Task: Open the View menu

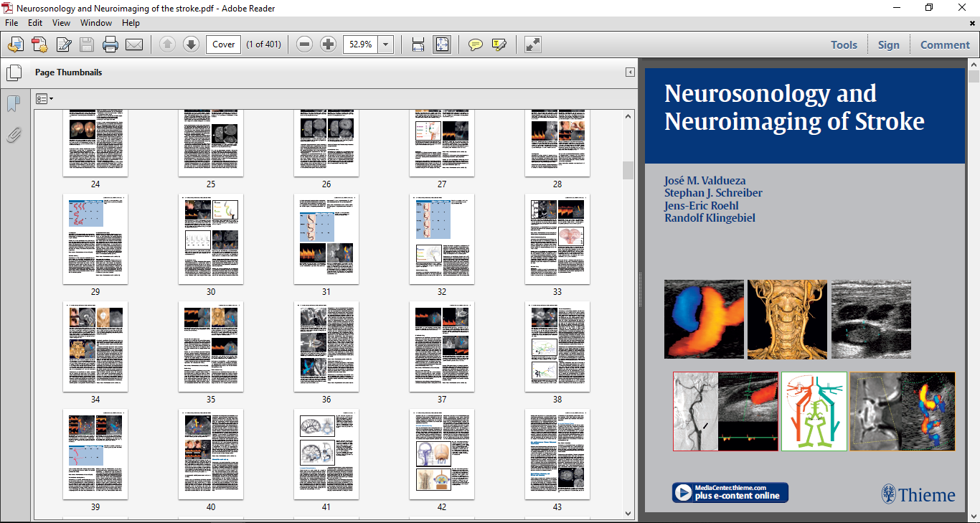Action: [x=61, y=23]
